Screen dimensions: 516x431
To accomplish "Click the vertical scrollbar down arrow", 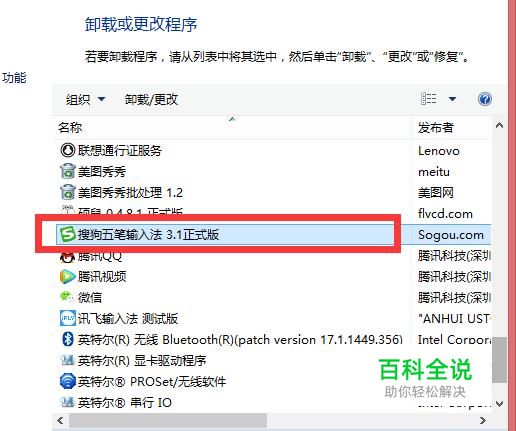I will click(499, 404).
